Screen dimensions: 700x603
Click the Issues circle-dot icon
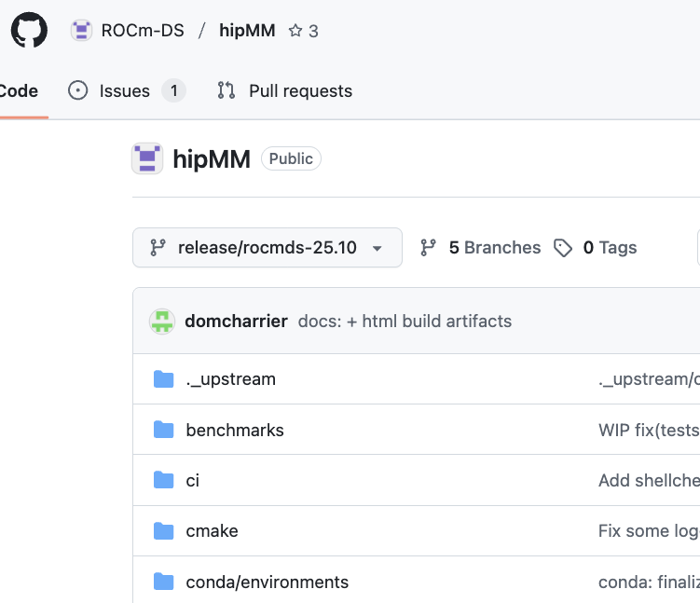[x=77, y=90]
